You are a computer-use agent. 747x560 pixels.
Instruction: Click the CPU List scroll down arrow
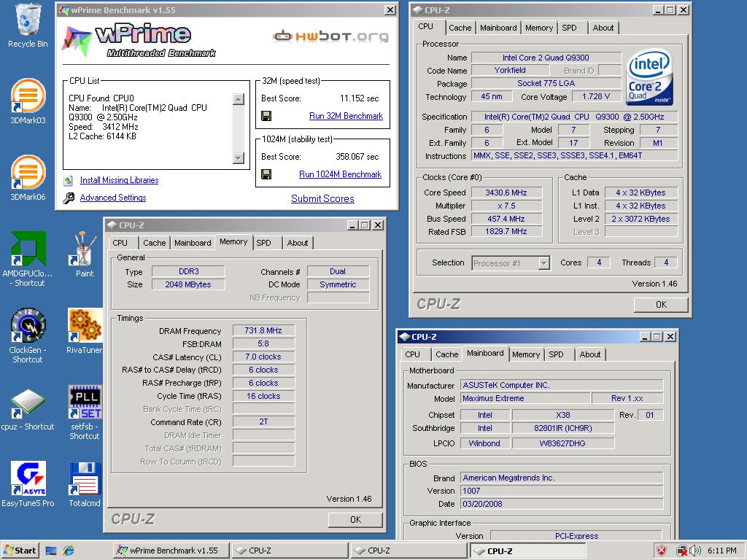pos(239,158)
